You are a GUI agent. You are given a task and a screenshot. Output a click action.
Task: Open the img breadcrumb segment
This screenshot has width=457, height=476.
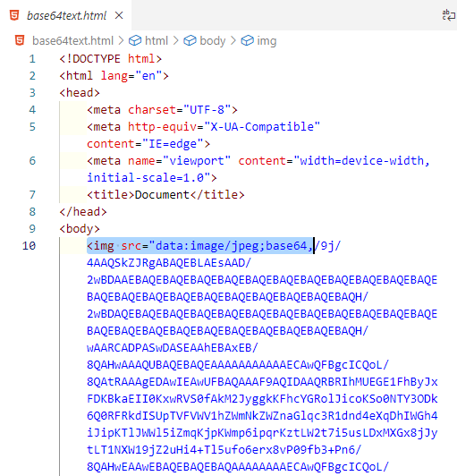[x=267, y=40]
